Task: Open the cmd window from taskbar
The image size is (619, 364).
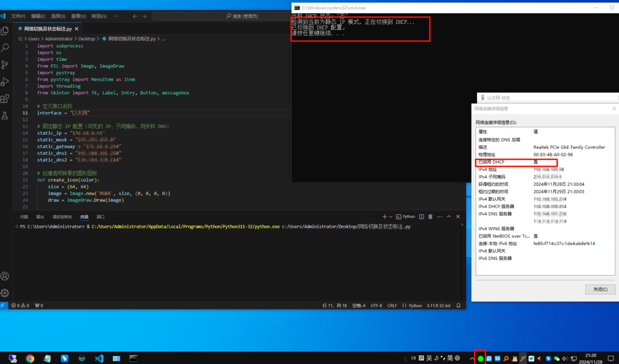Action: pos(133,358)
